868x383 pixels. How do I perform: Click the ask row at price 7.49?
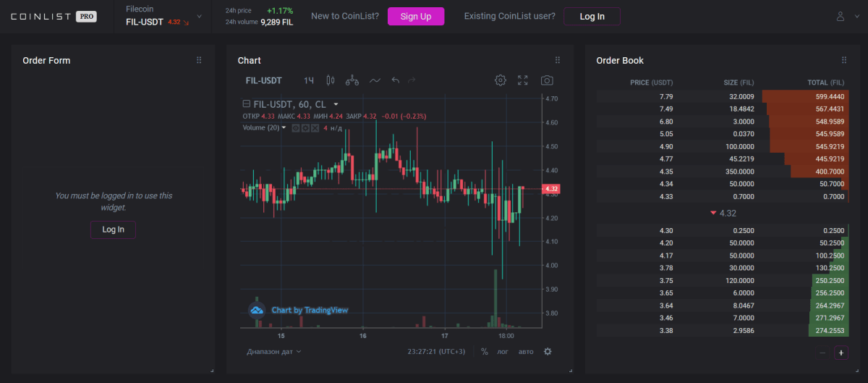[722, 109]
